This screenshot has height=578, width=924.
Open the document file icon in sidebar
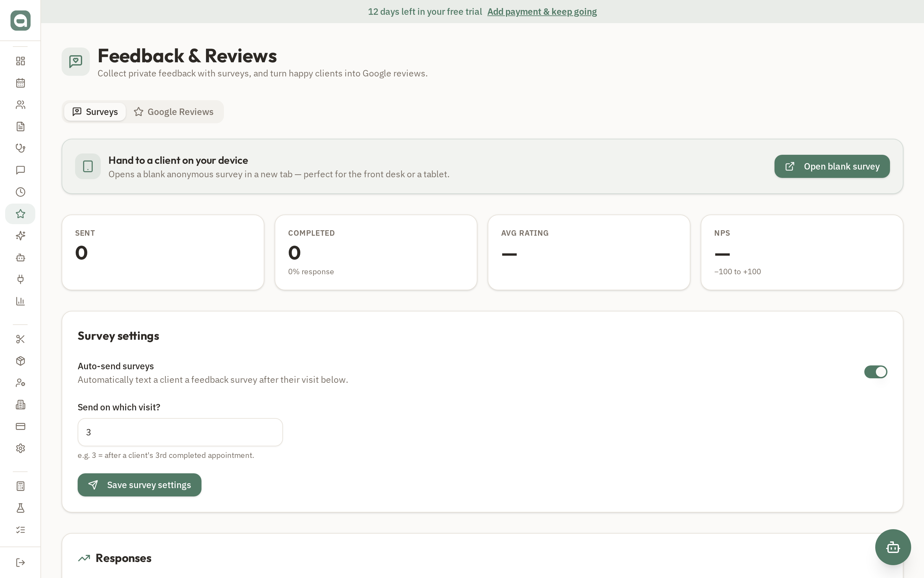click(x=20, y=127)
